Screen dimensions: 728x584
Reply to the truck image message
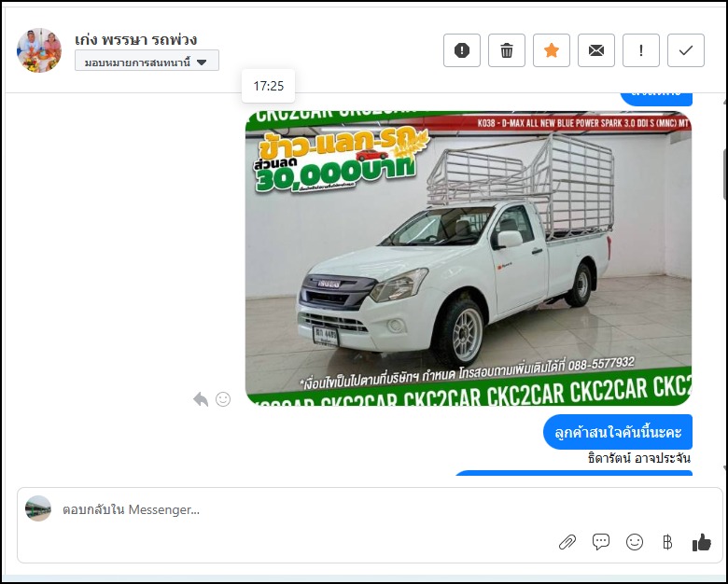tap(201, 399)
